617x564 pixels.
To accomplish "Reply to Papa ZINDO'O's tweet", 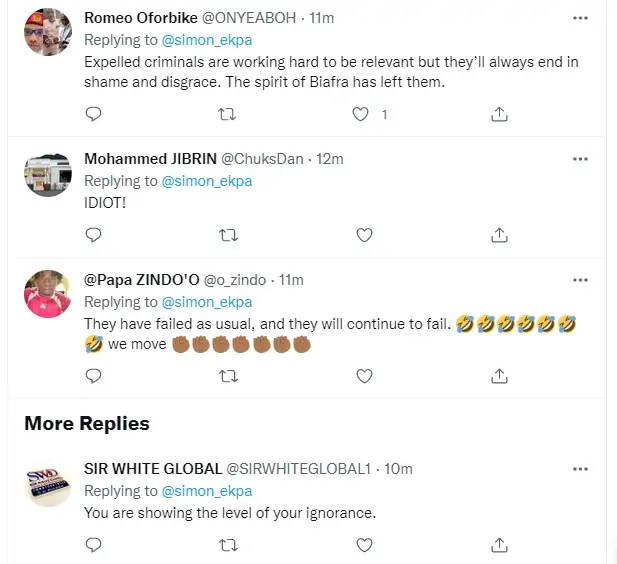I will 93,376.
